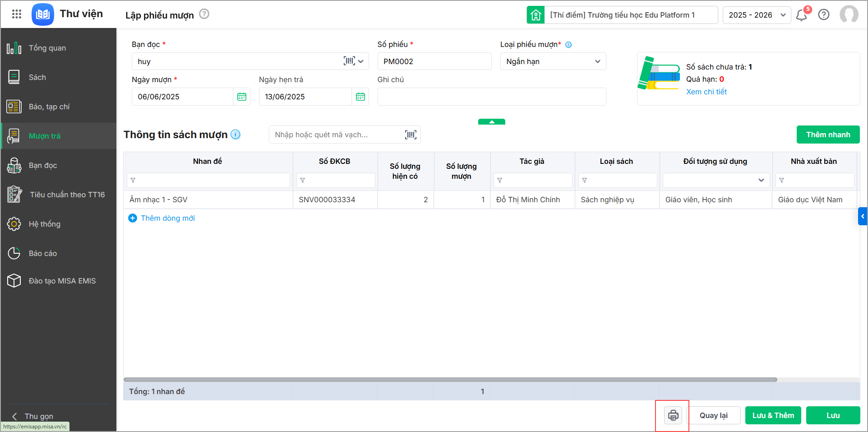Image resolution: width=868 pixels, height=432 pixels.
Task: Click the Sách nghiệp vụ cell
Action: click(617, 200)
